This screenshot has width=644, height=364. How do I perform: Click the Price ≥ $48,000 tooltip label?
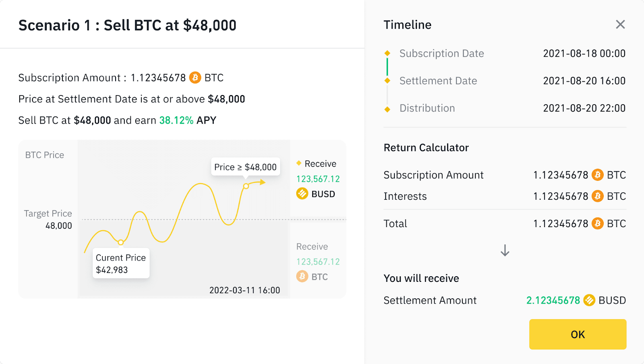[245, 167]
